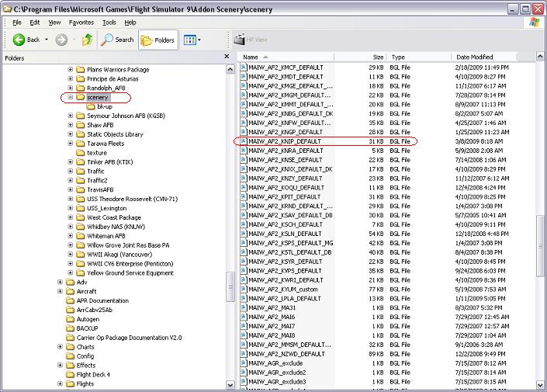Click the MAIW_AGR_exclude file icon

pos(244,363)
